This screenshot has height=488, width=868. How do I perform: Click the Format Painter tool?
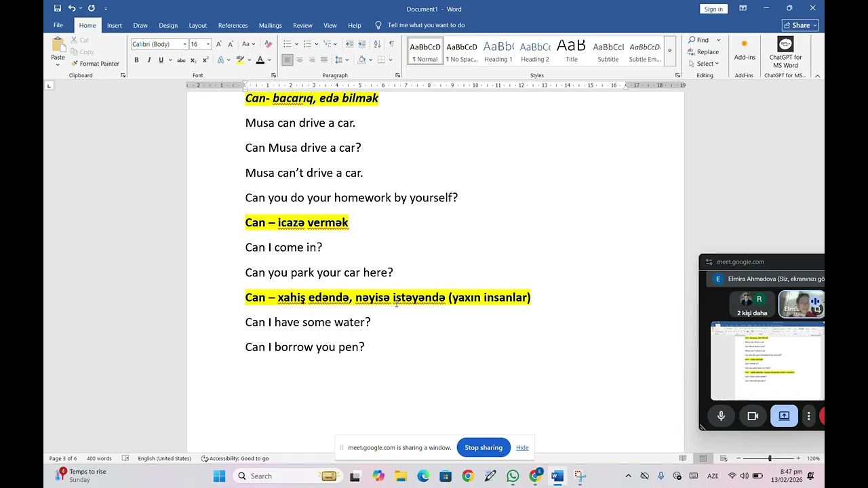[x=95, y=64]
